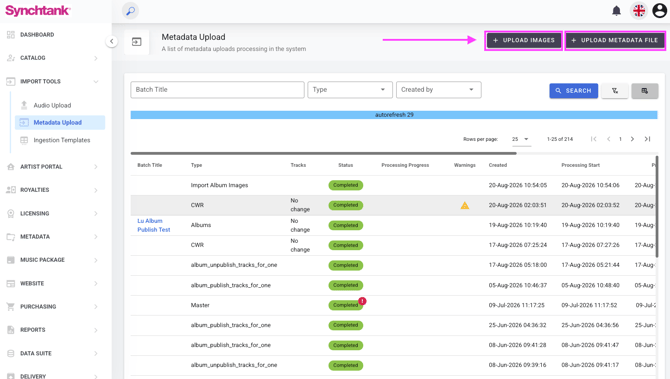Open table column settings button
Screen dimensions: 670x379
(x=645, y=91)
